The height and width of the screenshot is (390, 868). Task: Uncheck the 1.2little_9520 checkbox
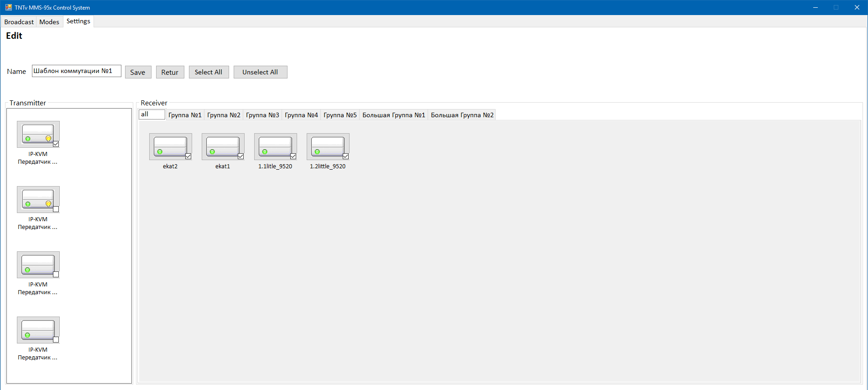tap(346, 156)
